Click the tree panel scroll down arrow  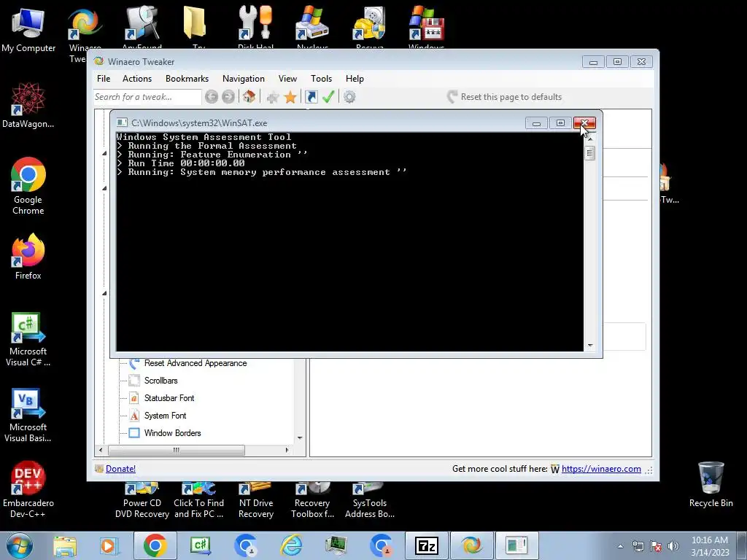click(x=300, y=438)
